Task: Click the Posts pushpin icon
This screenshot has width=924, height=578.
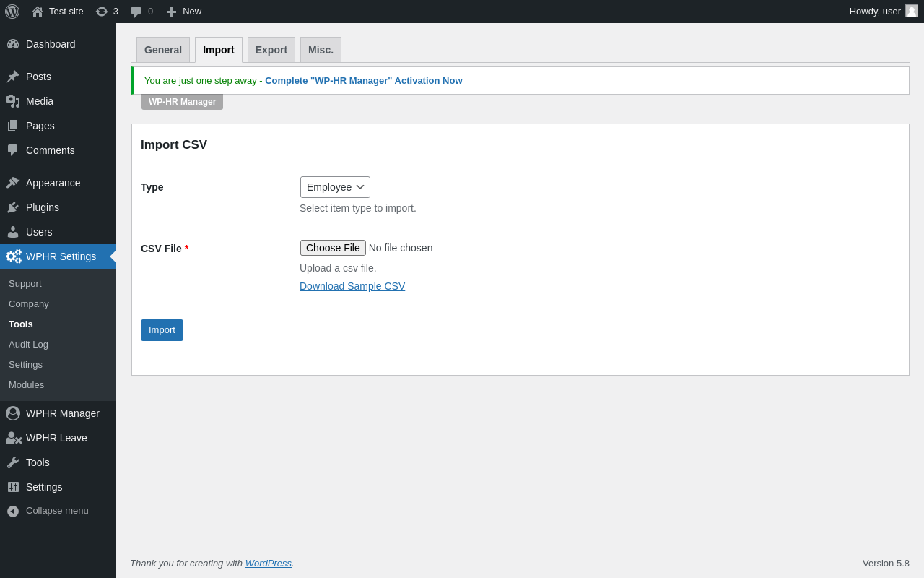Action: (x=13, y=77)
